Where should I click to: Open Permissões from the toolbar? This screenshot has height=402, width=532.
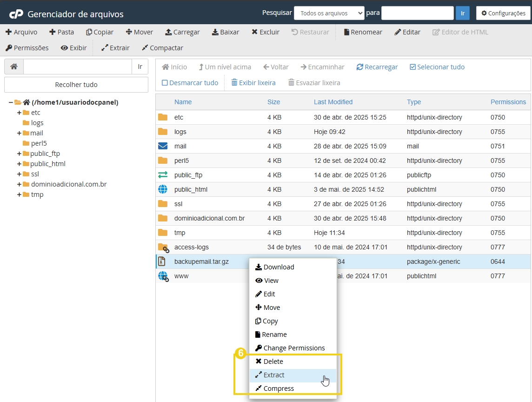tap(27, 48)
